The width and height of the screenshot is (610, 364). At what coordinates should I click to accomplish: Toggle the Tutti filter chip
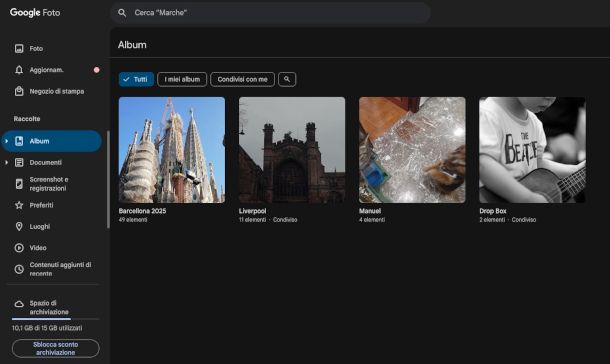coord(136,79)
